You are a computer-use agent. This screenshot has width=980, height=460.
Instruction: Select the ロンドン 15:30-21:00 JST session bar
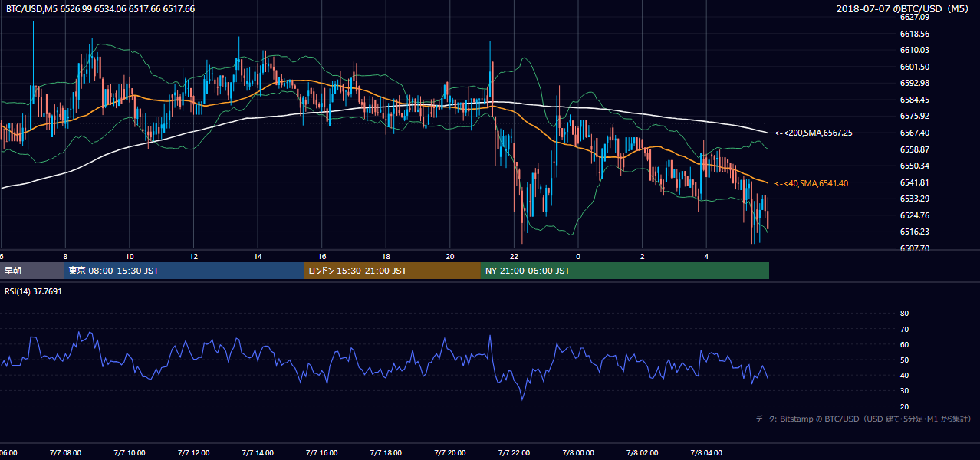tap(393, 271)
